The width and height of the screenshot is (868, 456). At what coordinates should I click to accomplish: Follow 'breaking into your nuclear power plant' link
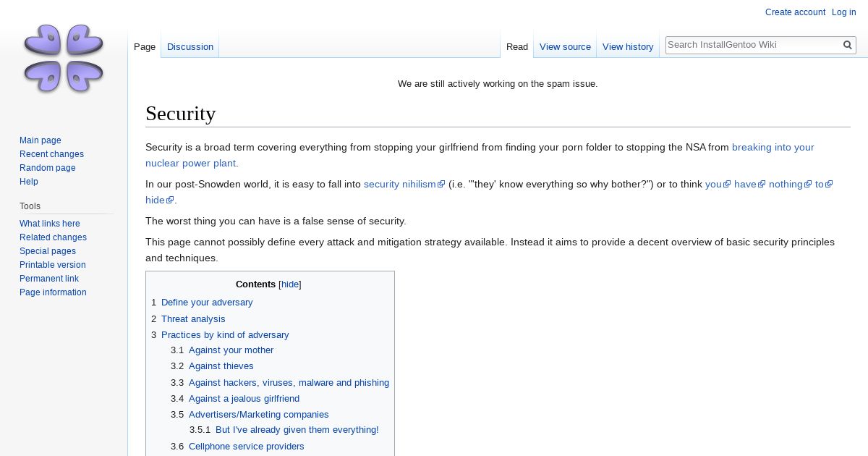point(773,147)
